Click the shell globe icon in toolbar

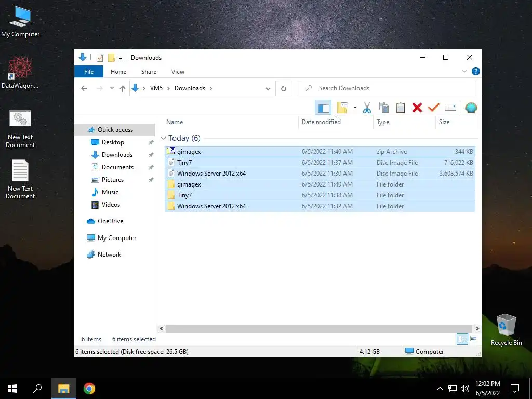471,108
